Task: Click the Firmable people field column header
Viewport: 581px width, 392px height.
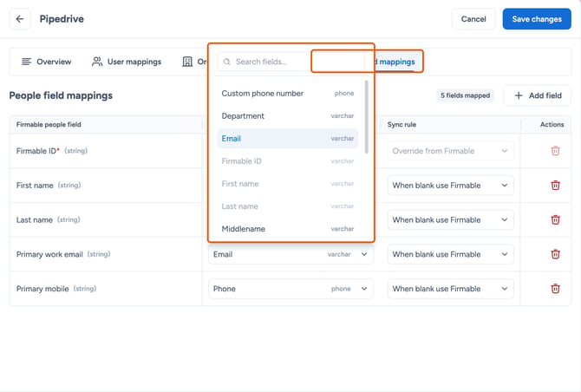Action: coord(49,125)
